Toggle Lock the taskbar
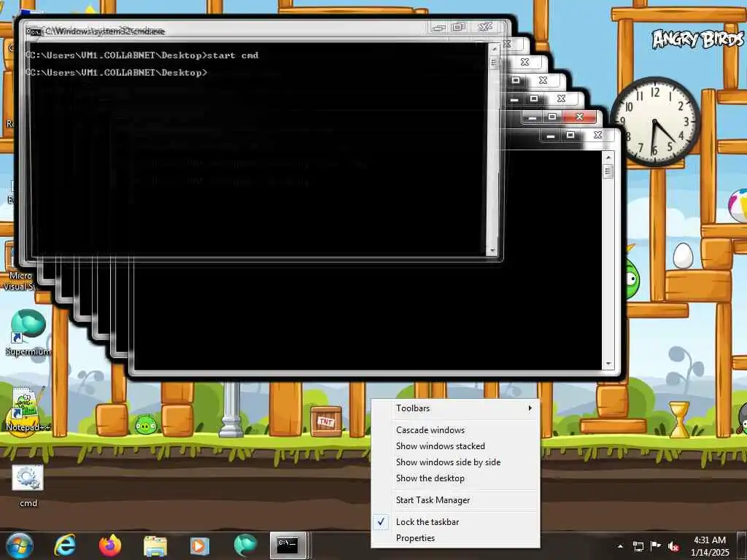747x560 pixels. point(455,522)
